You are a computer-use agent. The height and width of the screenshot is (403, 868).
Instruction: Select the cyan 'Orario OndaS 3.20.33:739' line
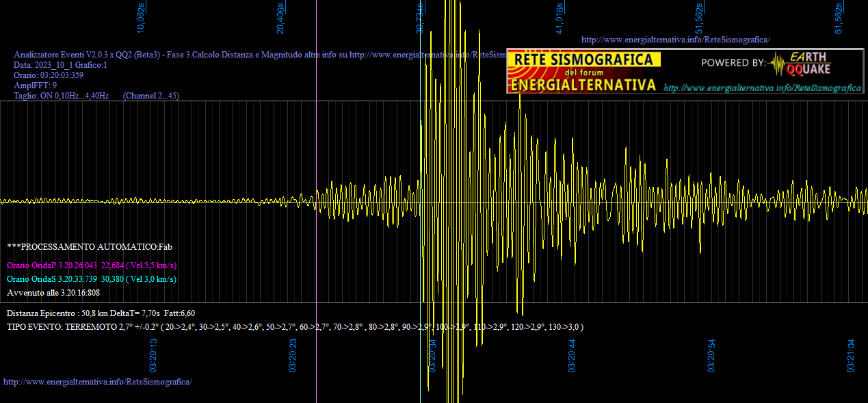(x=92, y=279)
